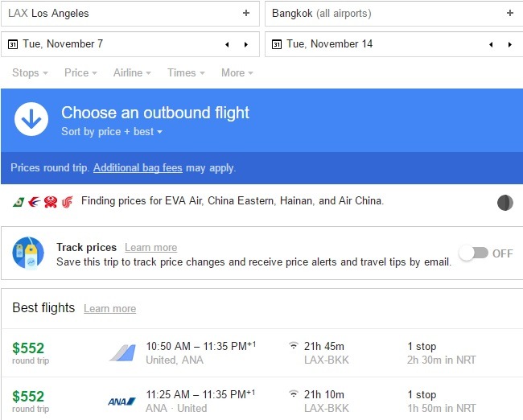Move return date forward one day

click(510, 44)
